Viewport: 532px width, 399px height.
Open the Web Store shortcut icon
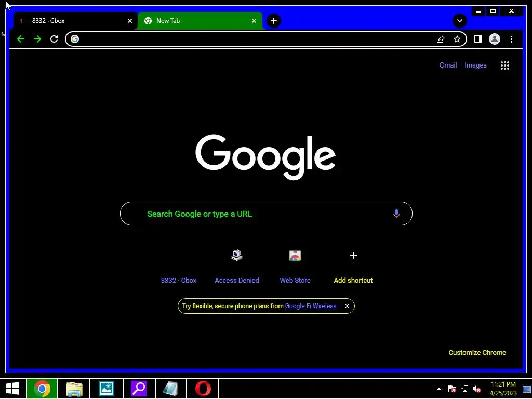(x=295, y=256)
